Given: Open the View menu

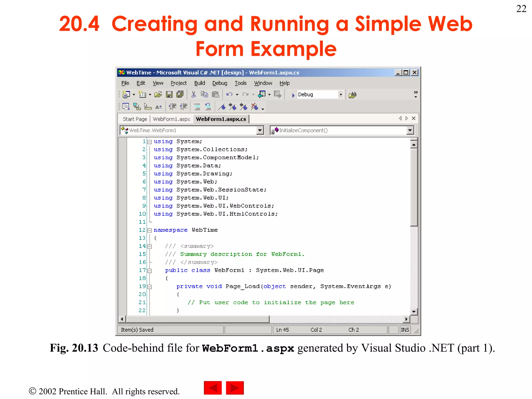Looking at the screenshot, I should [x=158, y=83].
